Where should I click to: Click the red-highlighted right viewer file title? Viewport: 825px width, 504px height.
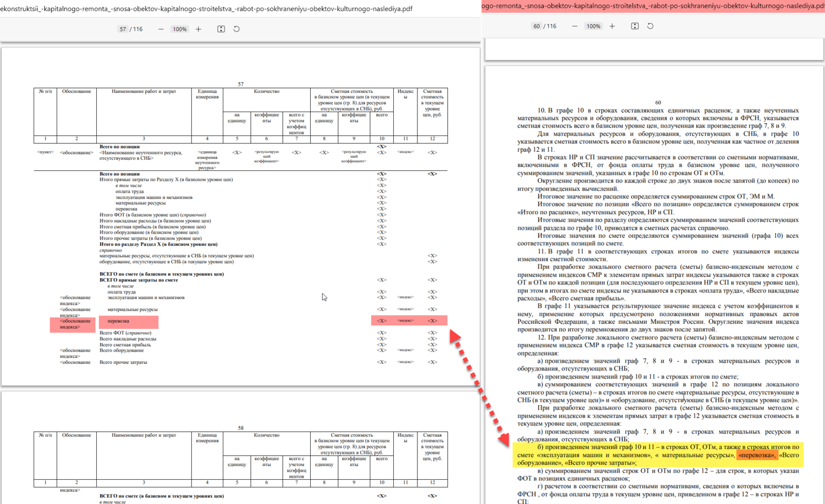tap(653, 6)
